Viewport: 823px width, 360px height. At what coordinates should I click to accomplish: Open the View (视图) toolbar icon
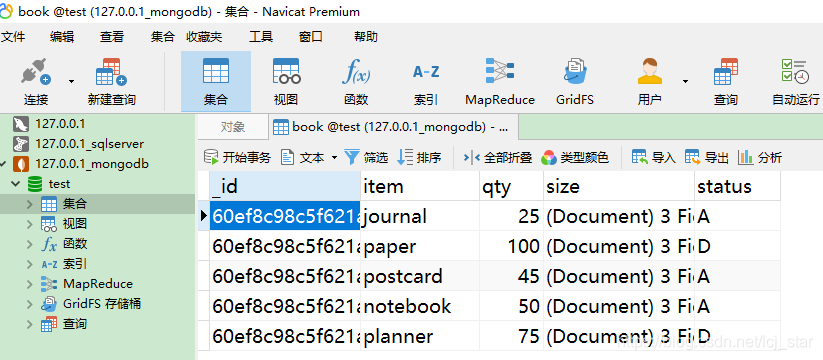pyautogui.click(x=286, y=71)
